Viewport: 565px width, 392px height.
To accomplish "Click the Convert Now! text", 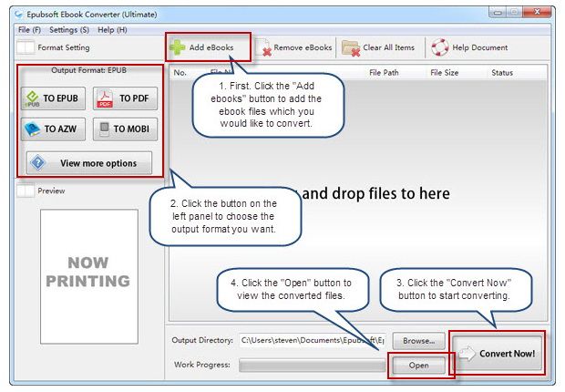I will point(507,354).
